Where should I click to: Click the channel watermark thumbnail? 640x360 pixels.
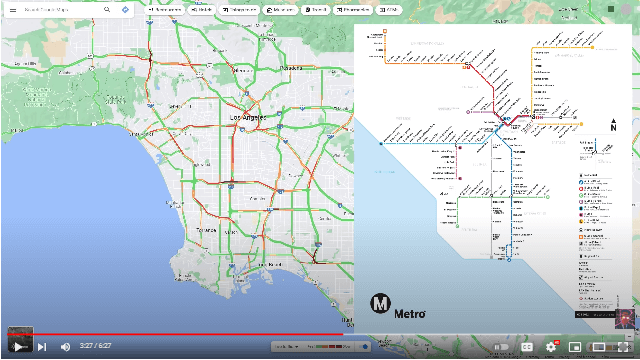click(x=625, y=318)
